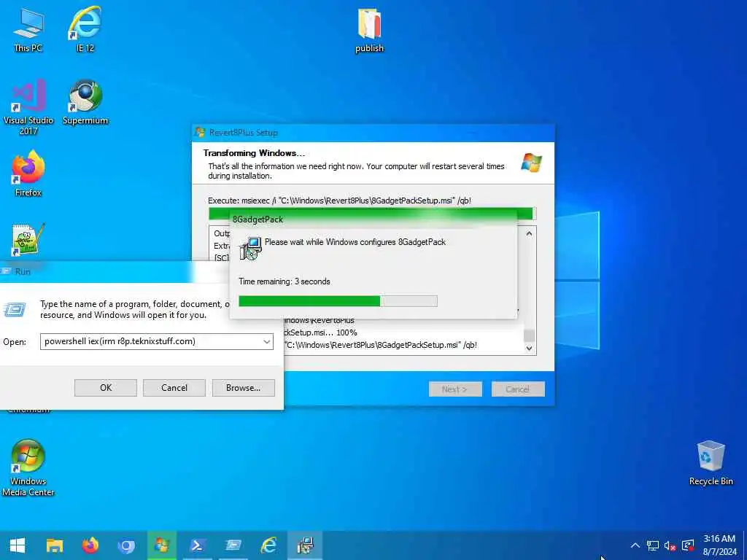Click the installer icon in 8GadgetPack dialog
Screen dimensions: 747x560
pyautogui.click(x=251, y=248)
